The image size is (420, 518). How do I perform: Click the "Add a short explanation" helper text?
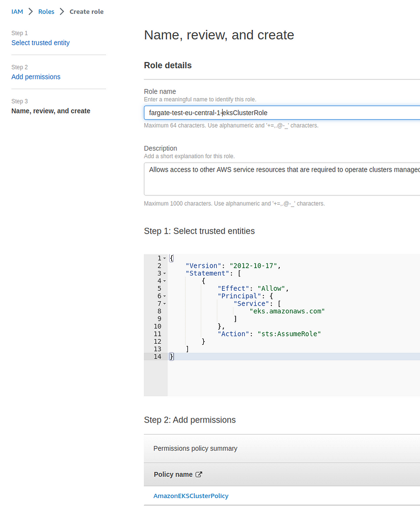[190, 156]
